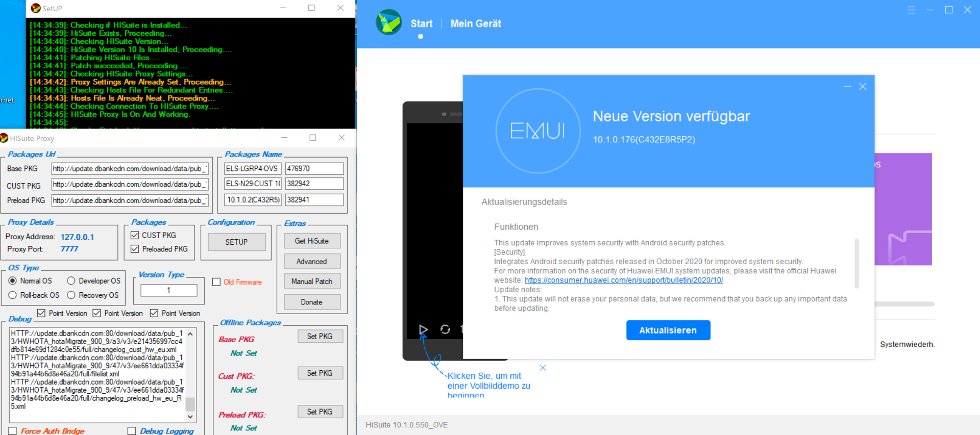Click the 382942 package number field
The height and width of the screenshot is (435, 980).
click(314, 184)
